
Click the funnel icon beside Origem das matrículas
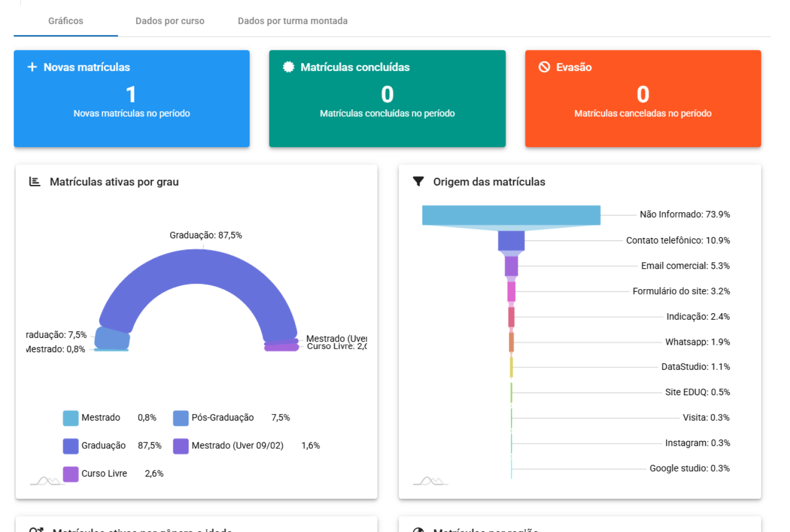click(418, 181)
